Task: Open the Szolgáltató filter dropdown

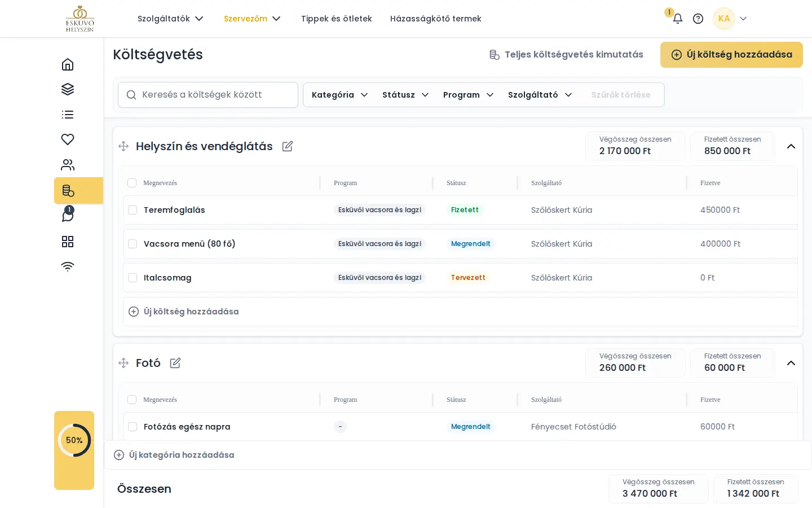Action: [540, 95]
